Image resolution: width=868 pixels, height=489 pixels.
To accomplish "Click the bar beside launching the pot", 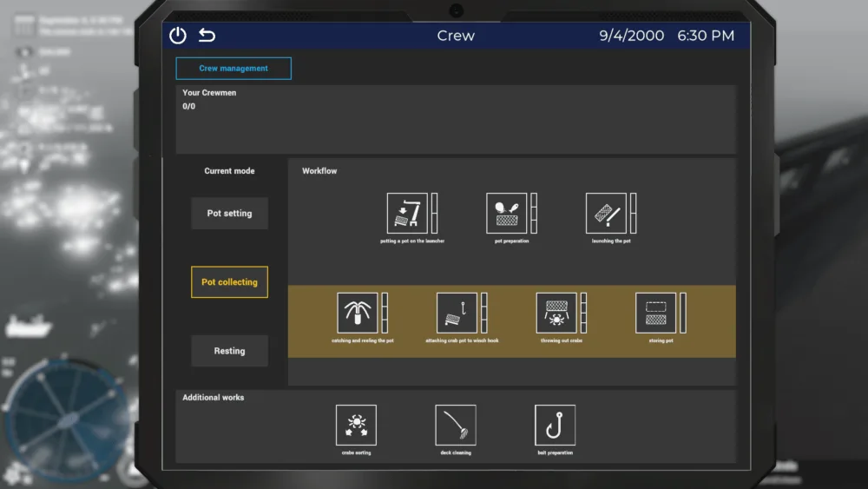I will [634, 213].
